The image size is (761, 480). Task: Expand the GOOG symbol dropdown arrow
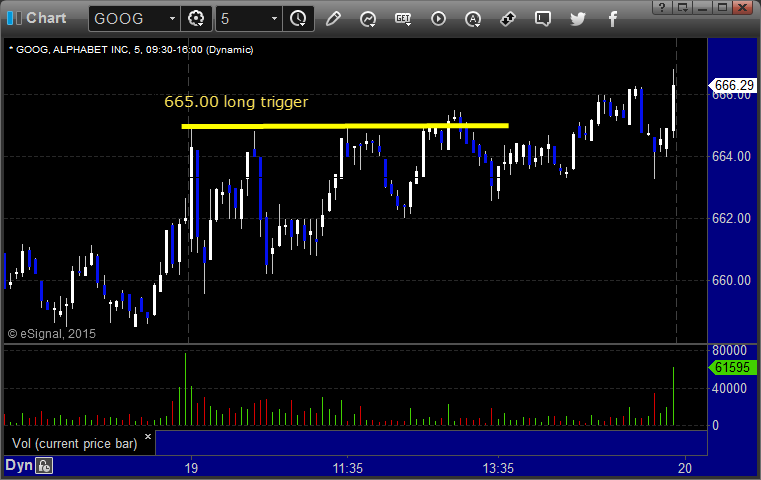[x=172, y=19]
